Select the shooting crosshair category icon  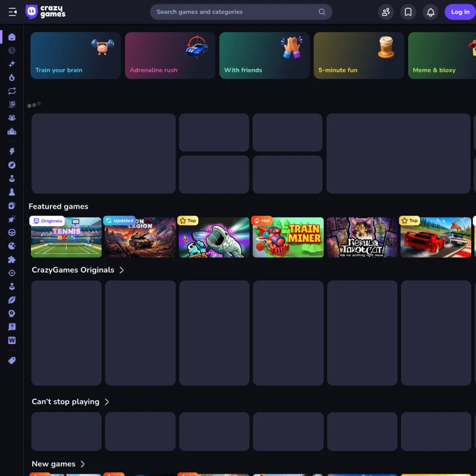12,273
